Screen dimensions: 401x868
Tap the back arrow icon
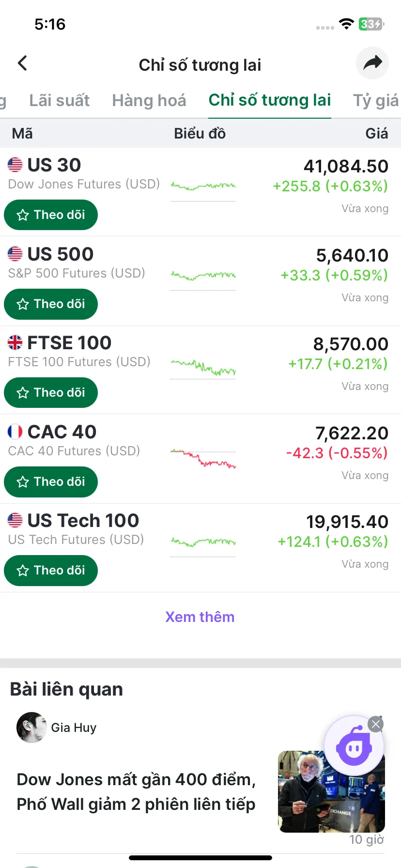tap(22, 63)
